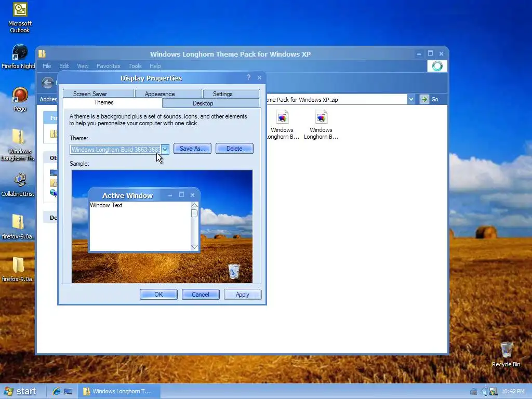Click the Save As... button

[x=192, y=148]
